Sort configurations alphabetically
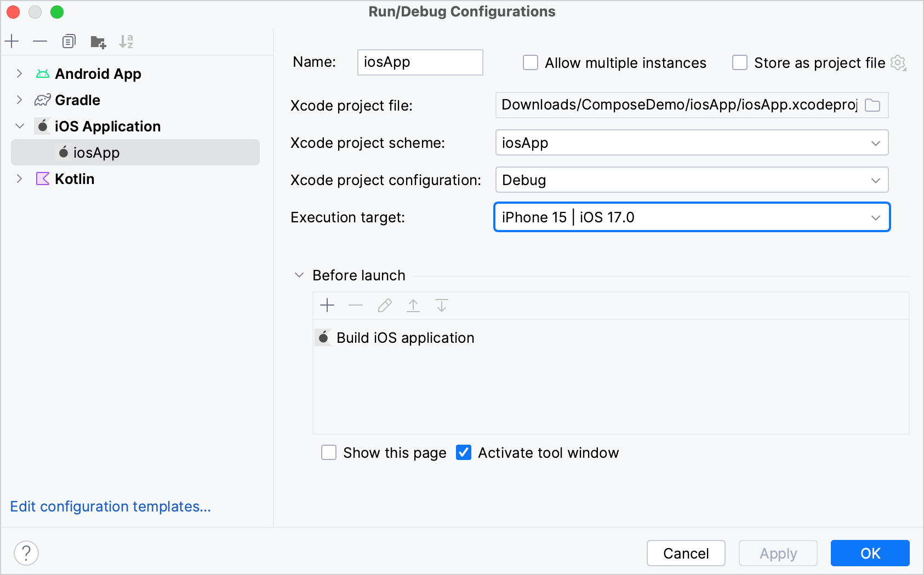 click(x=126, y=41)
